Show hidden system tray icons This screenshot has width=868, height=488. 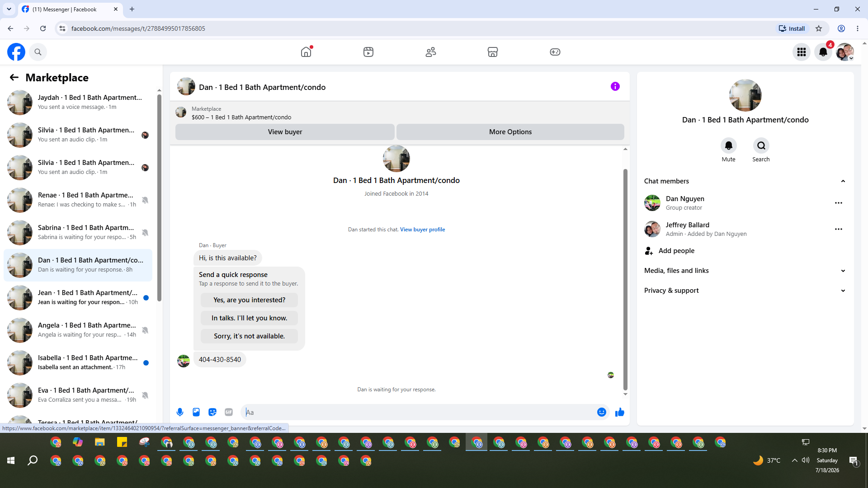click(x=794, y=460)
